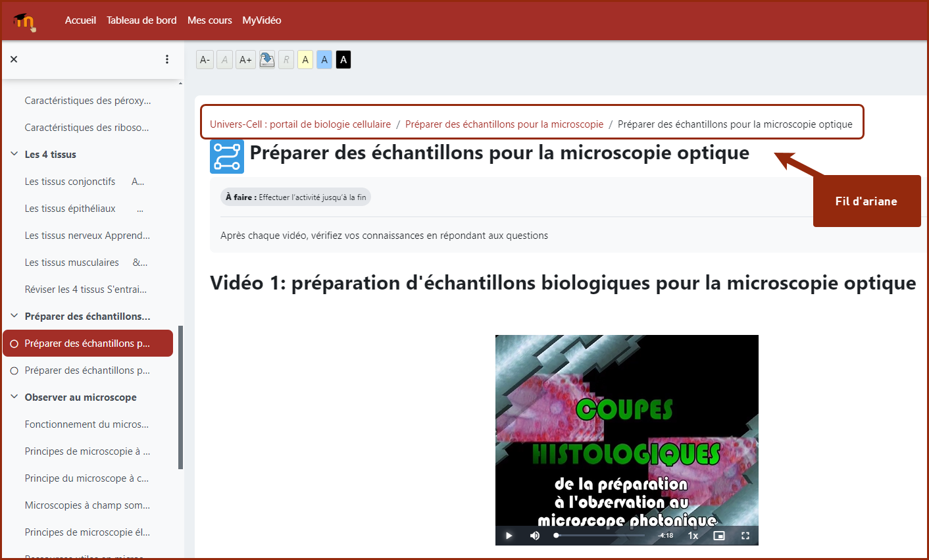Select highlighted Préparer des échantillons p... item

pyautogui.click(x=88, y=344)
